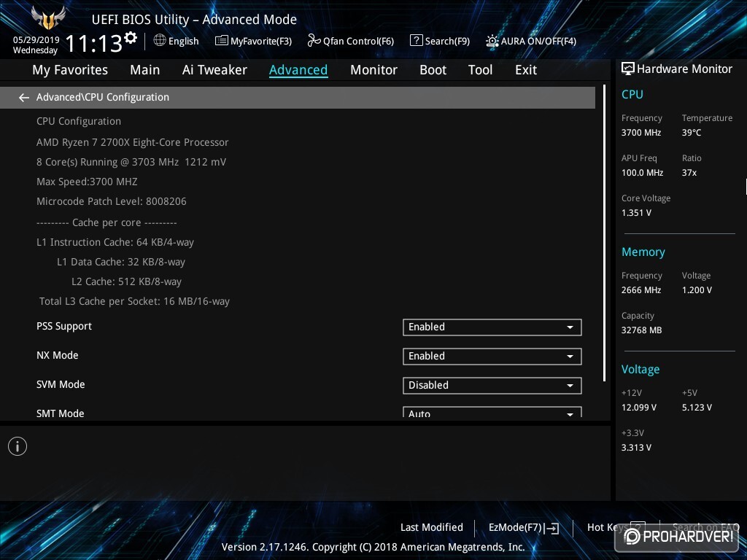Go to the Boot tab

point(433,70)
